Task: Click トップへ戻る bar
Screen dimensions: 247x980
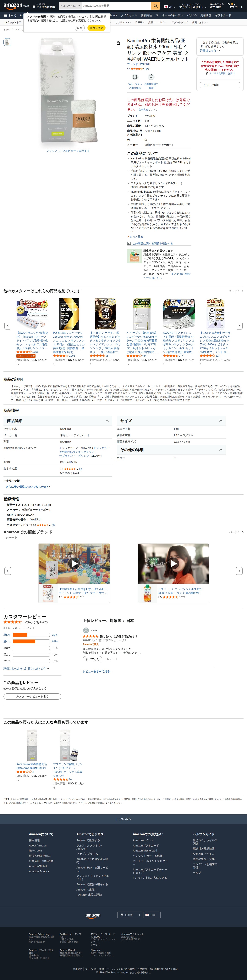Action: 123,819
